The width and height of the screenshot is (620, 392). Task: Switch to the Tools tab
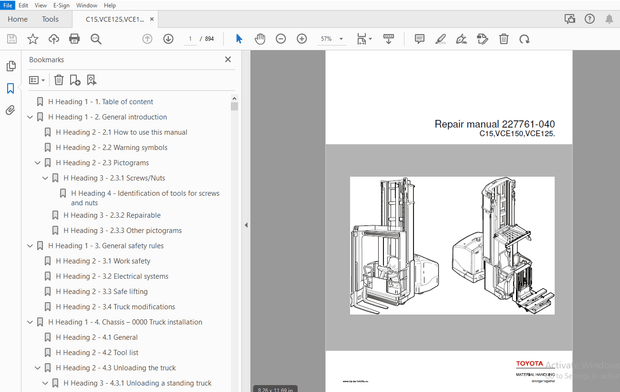[x=50, y=19]
